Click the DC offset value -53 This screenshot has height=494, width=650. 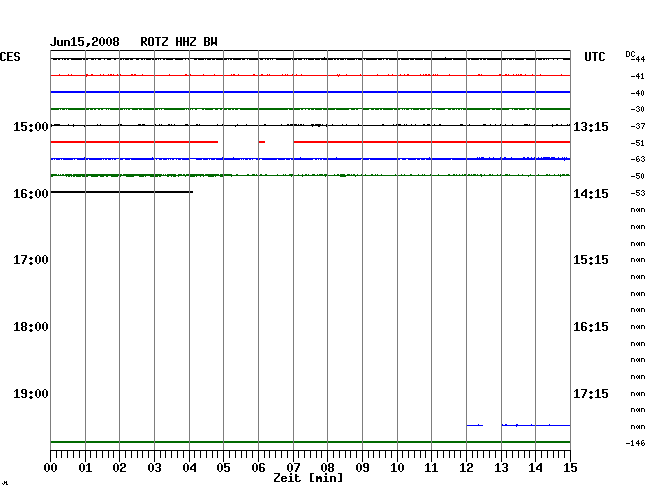coord(638,193)
